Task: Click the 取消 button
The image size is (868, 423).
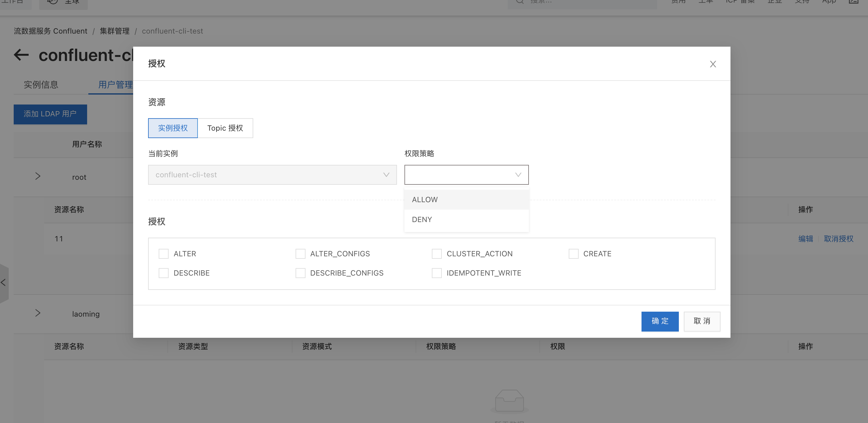Action: [702, 321]
